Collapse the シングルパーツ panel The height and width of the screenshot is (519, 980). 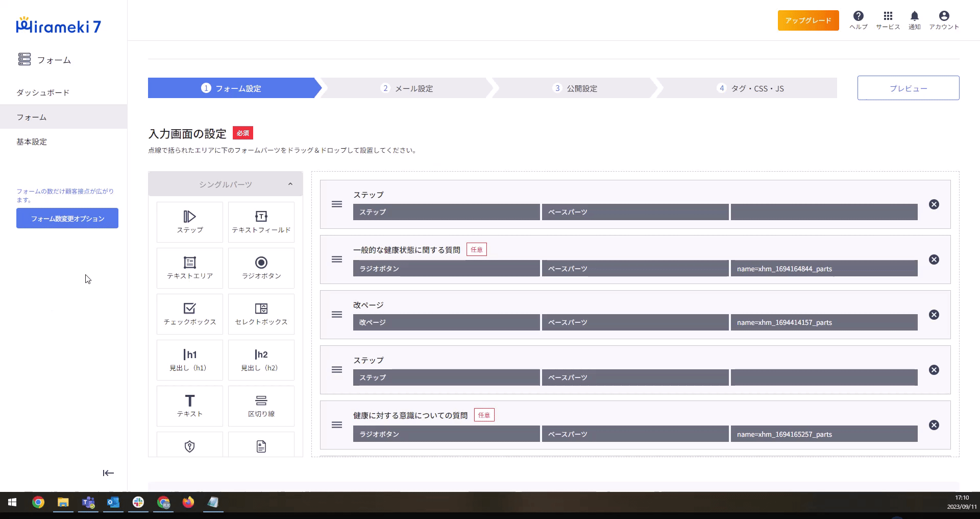[225, 184]
